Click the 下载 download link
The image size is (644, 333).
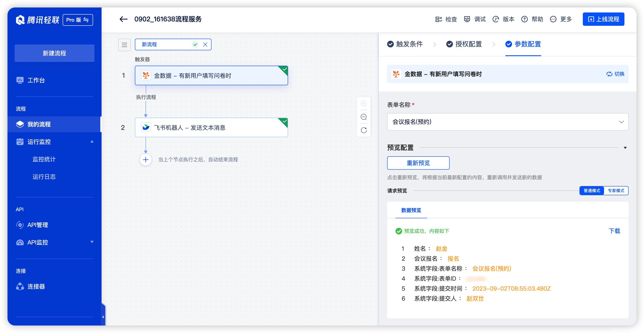[x=614, y=231]
